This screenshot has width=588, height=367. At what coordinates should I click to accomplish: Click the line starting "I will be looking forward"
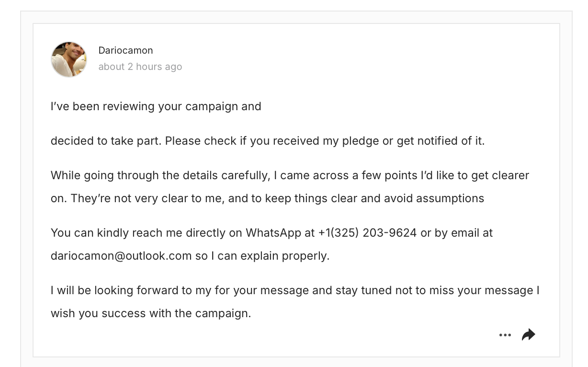pos(294,290)
